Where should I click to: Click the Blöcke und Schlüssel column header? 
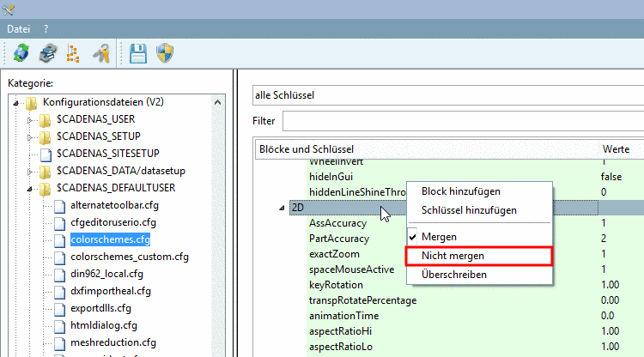(426, 149)
